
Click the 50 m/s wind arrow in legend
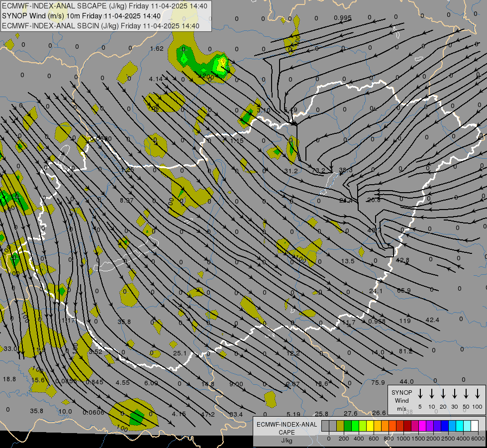[466, 394]
